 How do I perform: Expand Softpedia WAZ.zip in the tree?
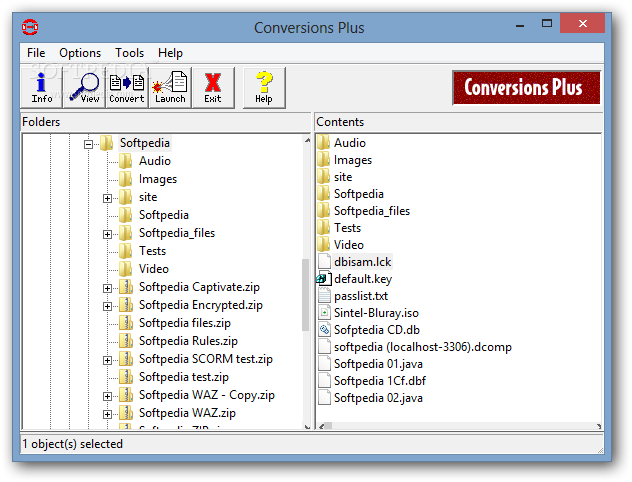107,414
